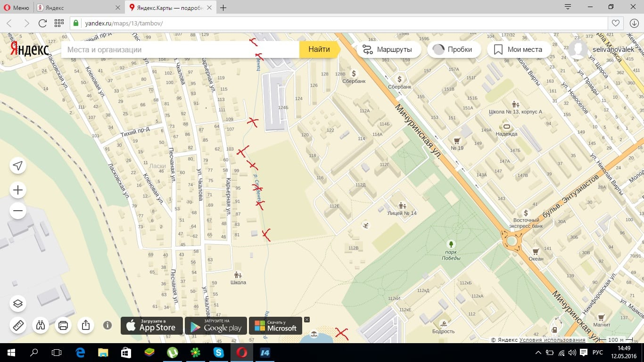Open the Opera Меню button
This screenshot has height=362, width=644.
click(x=16, y=8)
